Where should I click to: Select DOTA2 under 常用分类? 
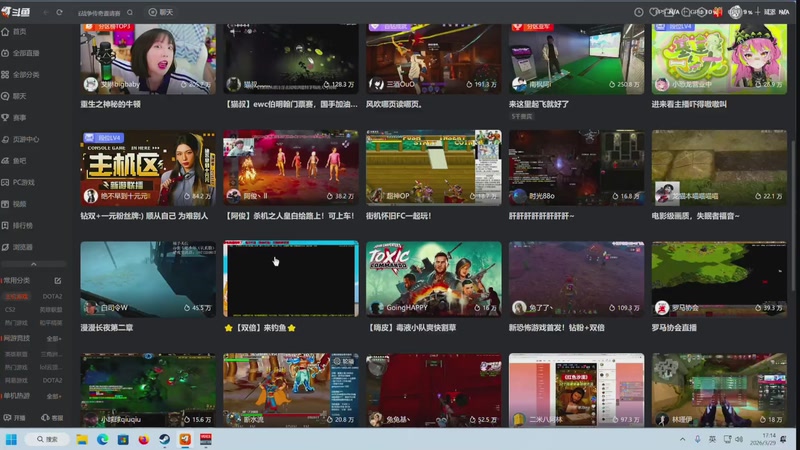tap(52, 296)
